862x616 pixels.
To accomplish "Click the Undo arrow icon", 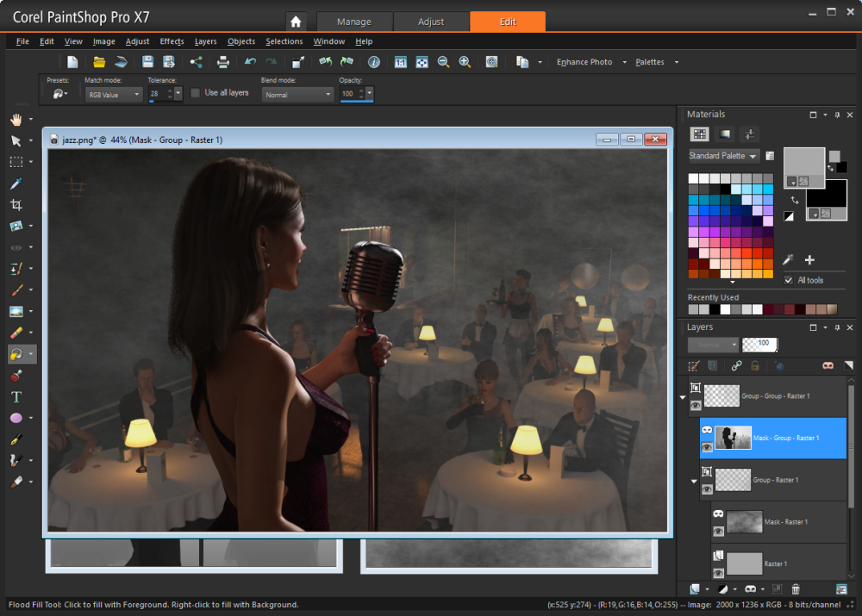I will [x=250, y=62].
